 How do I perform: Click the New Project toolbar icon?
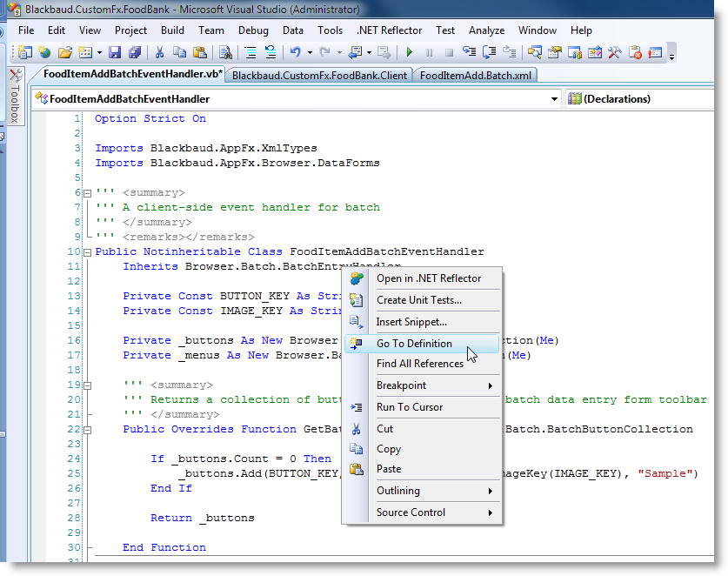(25, 52)
